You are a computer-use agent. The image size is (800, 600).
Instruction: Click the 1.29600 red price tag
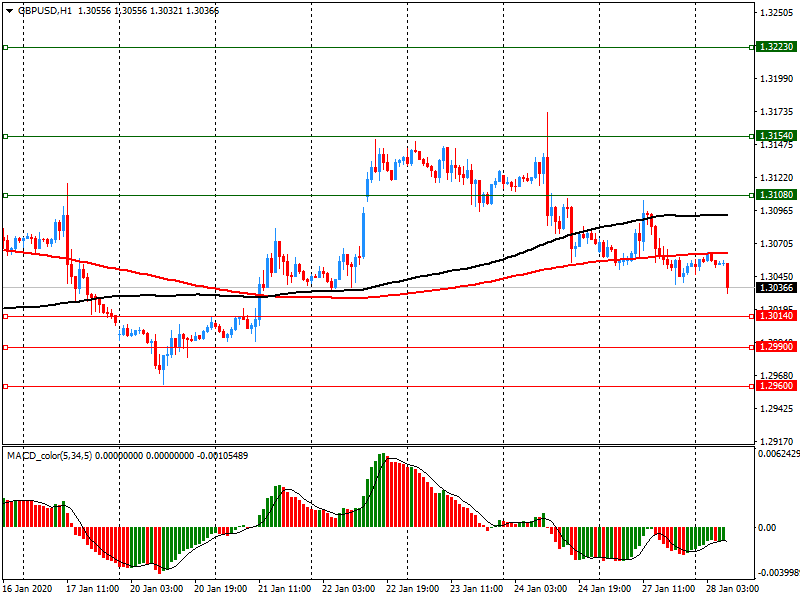776,386
